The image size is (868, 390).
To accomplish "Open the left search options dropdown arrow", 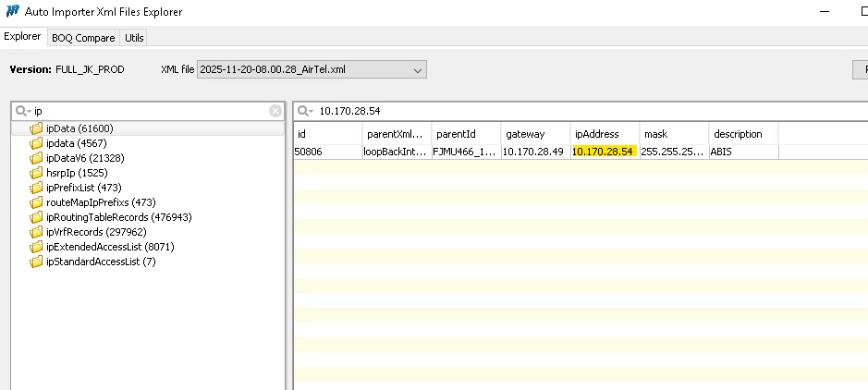I will click(x=29, y=112).
